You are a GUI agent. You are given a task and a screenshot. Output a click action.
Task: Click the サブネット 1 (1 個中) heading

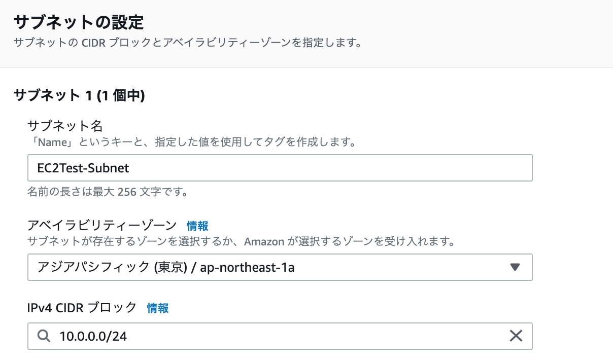[80, 95]
